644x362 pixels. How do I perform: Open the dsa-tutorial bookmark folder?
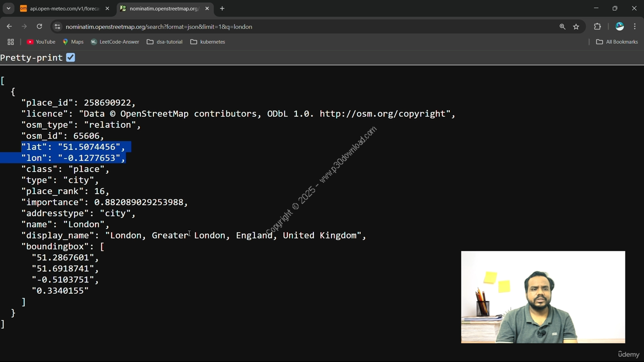click(x=165, y=42)
